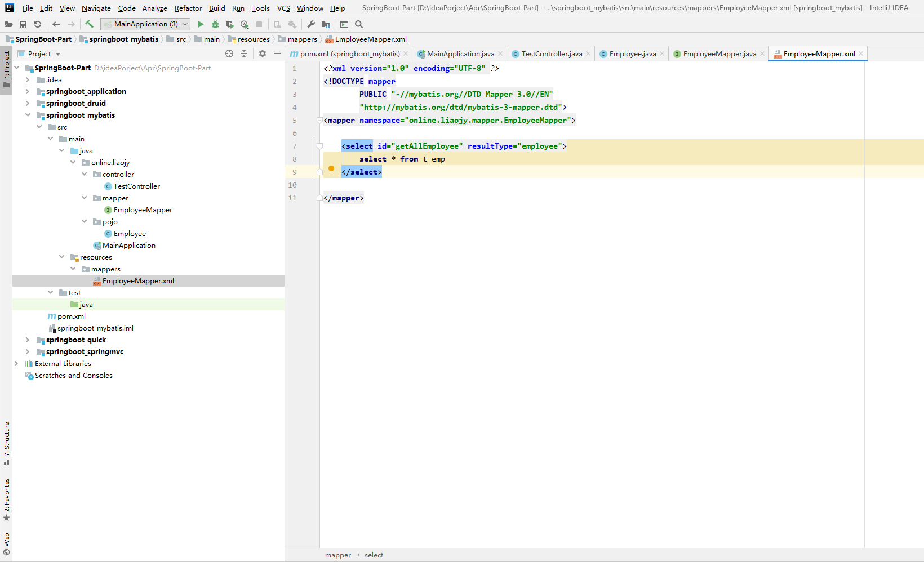Close the Employee.java tab
Image resolution: width=924 pixels, height=562 pixels.
662,54
